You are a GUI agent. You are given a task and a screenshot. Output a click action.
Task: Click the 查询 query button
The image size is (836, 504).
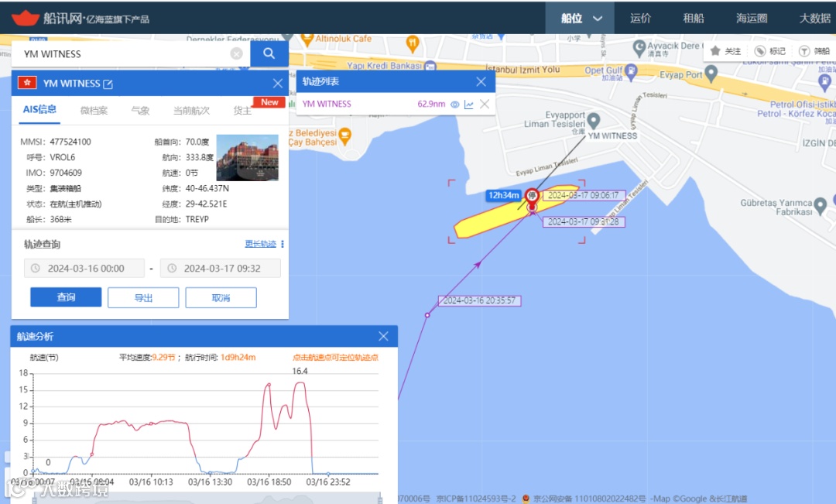(66, 297)
